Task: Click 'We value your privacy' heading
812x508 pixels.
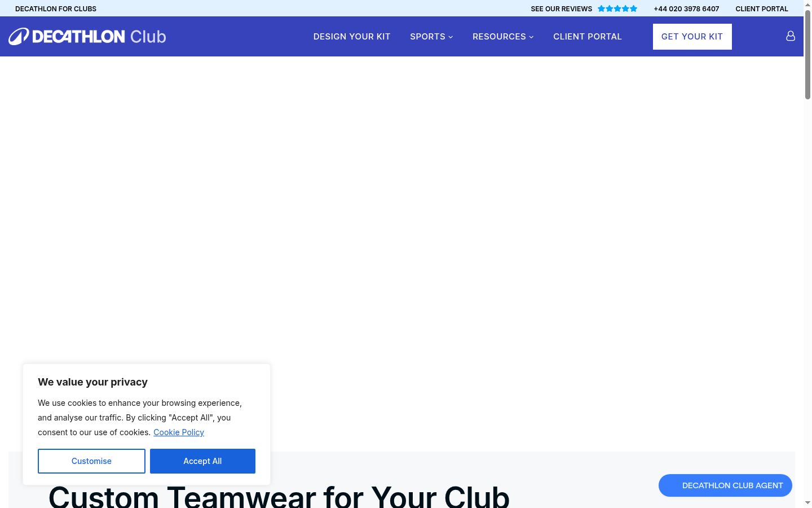Action: pos(92,382)
